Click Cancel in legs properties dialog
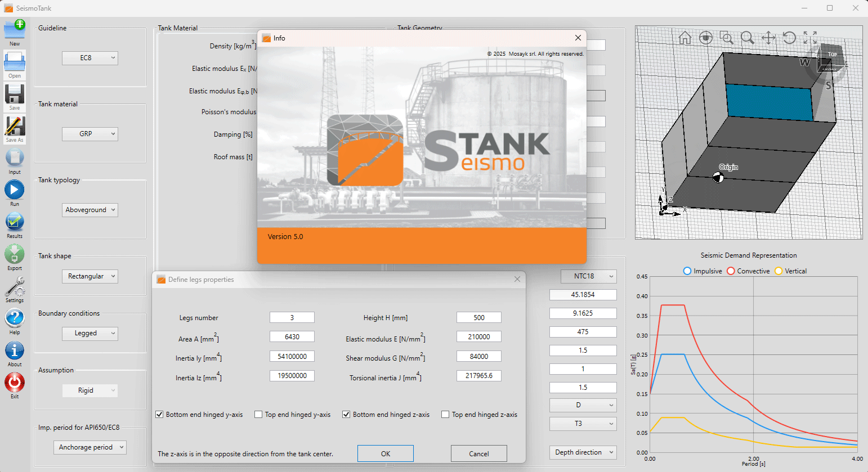868x472 pixels. 478,453
